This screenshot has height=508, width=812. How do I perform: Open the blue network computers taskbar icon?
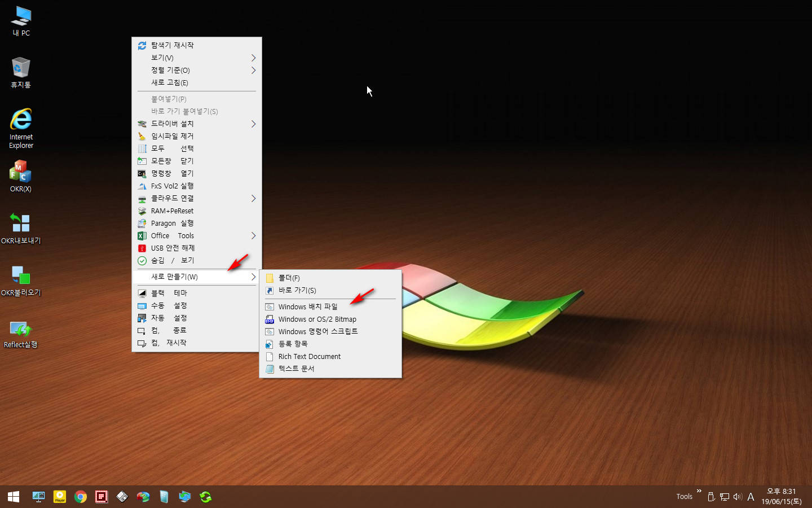point(185,497)
